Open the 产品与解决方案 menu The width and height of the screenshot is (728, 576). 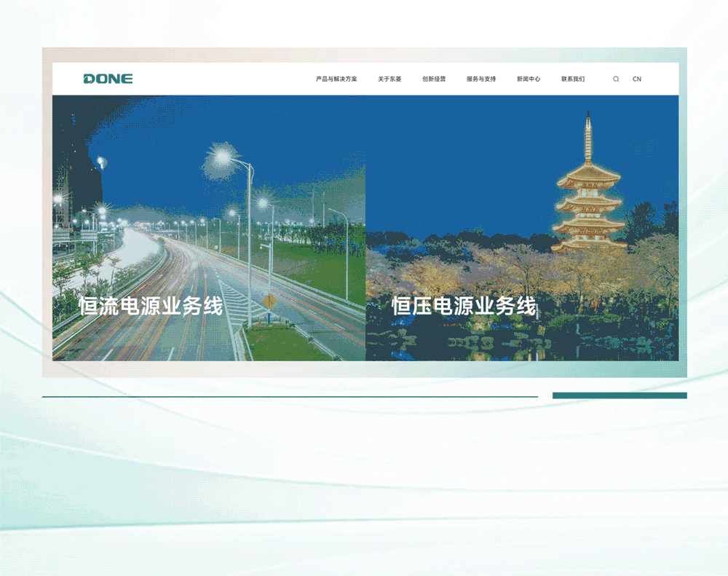[x=336, y=79]
